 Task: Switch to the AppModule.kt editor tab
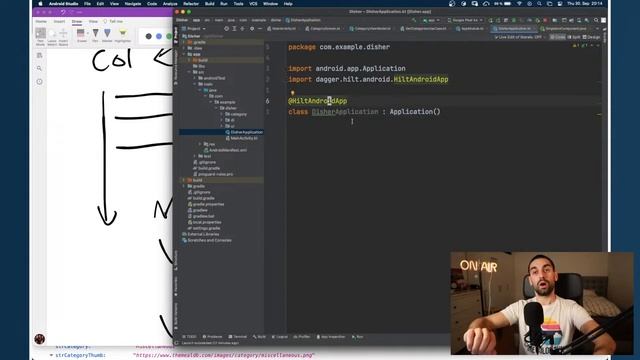click(x=470, y=29)
